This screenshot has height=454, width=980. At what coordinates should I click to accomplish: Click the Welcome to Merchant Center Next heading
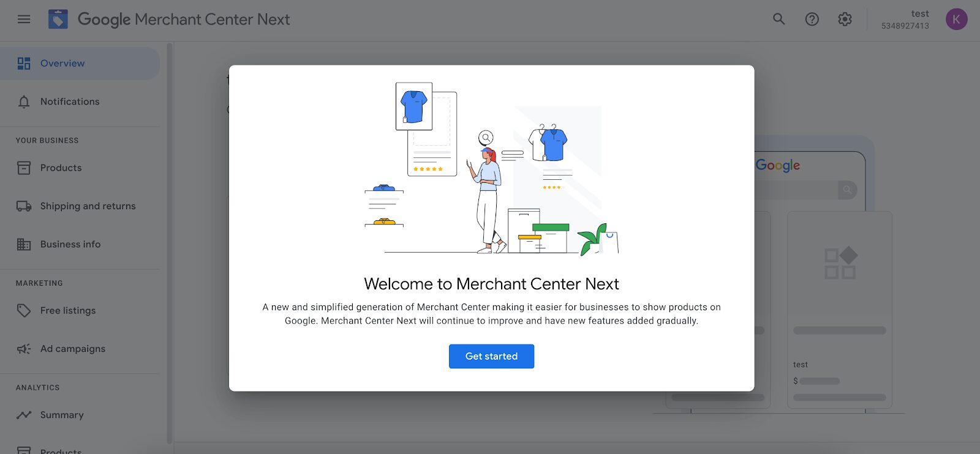click(x=491, y=284)
